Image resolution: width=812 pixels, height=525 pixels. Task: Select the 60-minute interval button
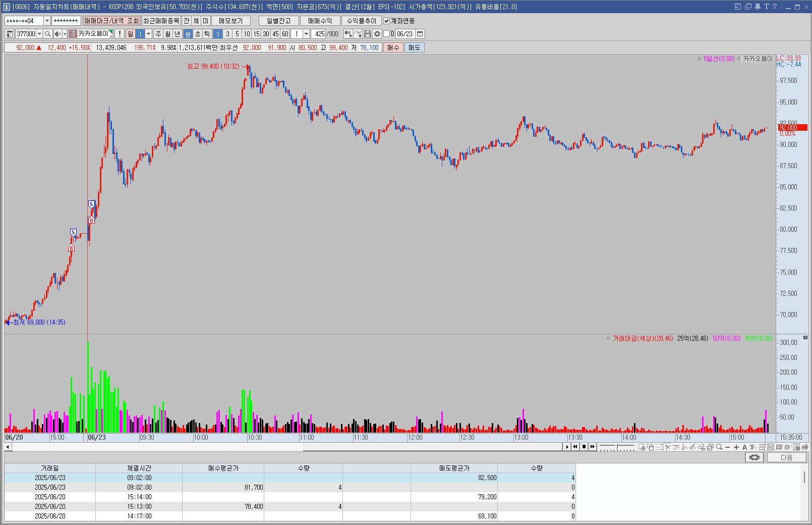point(285,34)
